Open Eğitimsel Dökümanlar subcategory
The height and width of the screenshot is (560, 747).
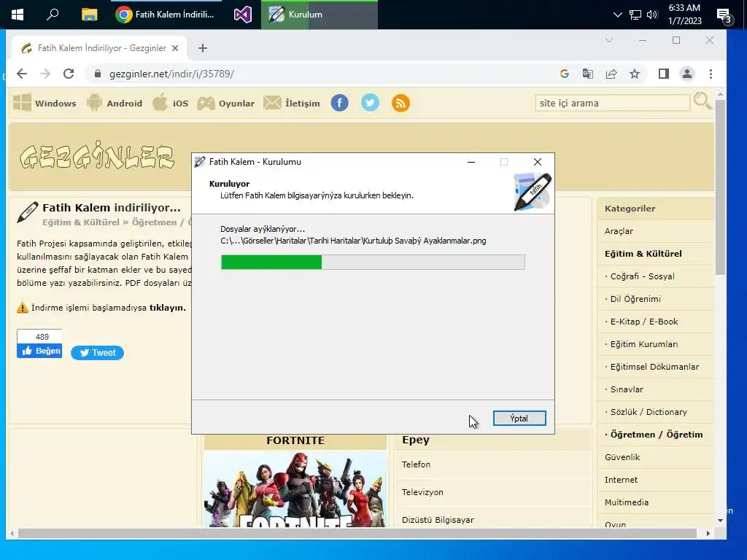point(654,367)
